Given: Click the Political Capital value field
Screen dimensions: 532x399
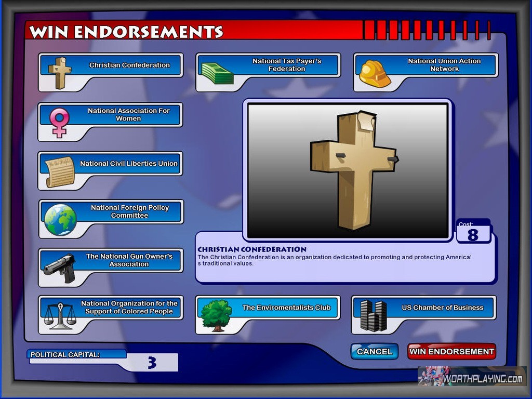Looking at the screenshot, I should (152, 363).
